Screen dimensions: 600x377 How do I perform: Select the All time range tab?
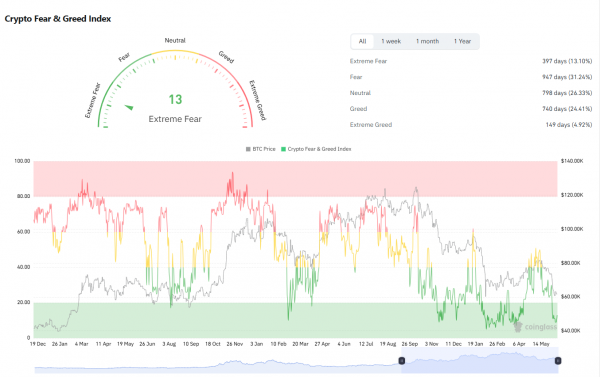pos(362,41)
